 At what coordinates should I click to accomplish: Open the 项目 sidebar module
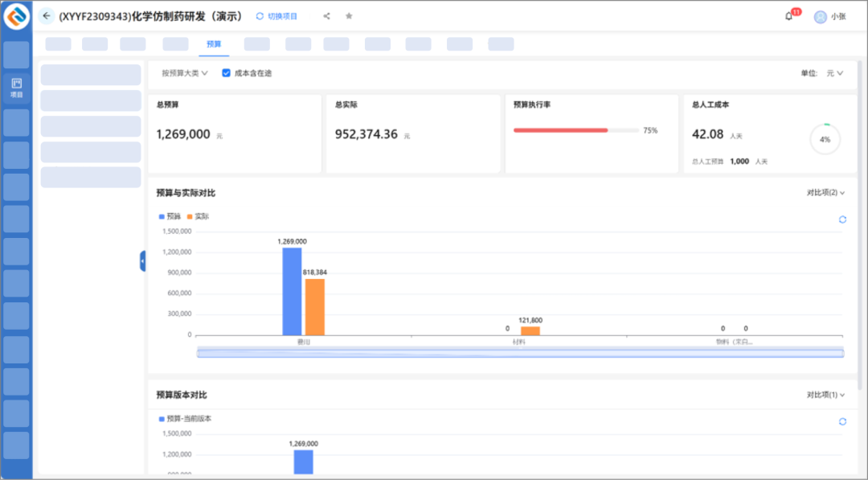click(17, 88)
